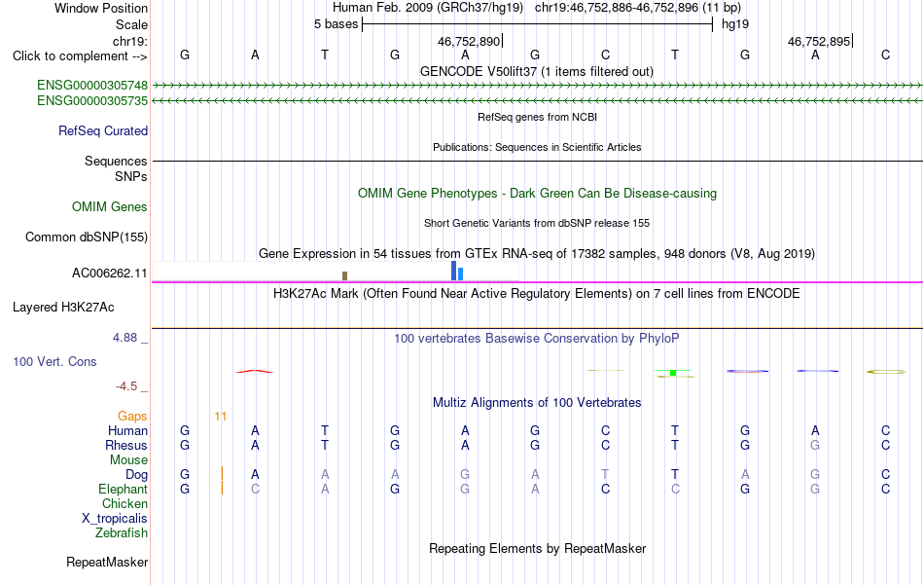924x585 pixels.
Task: Open the OMIM Gene Phenotypes track title
Action: click(x=537, y=194)
